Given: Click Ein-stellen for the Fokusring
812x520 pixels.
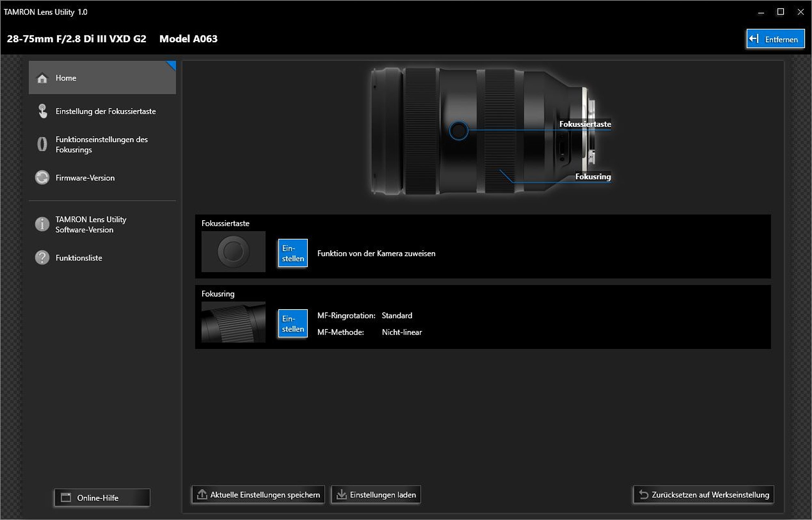Looking at the screenshot, I should click(x=293, y=323).
